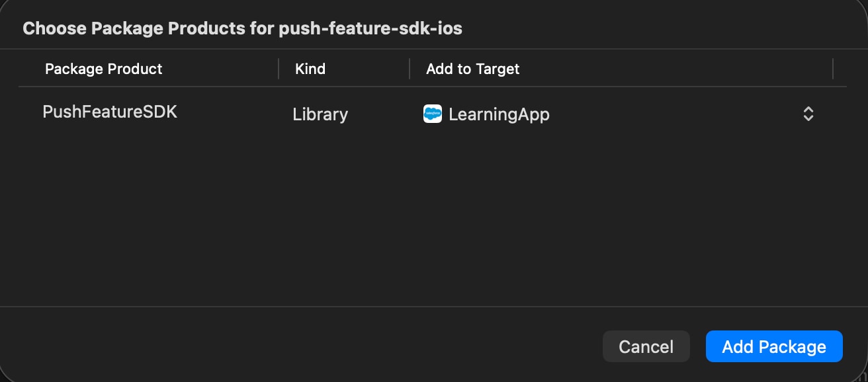Click the app icon in the Add to Target column
Screen dimensions: 868x382
431,114
